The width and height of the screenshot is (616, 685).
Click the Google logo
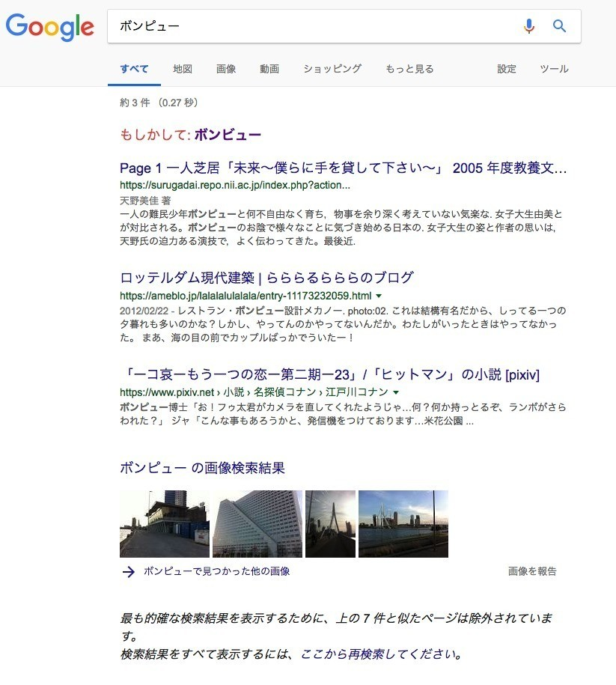coord(50,27)
